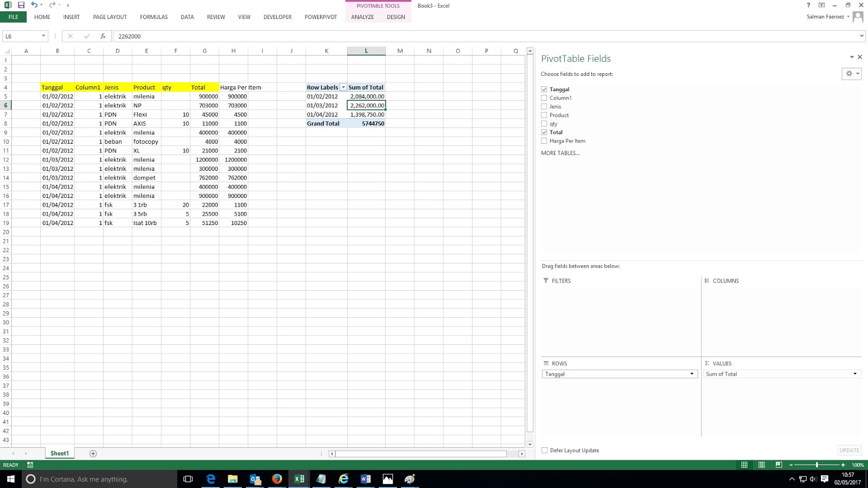
Task: Check the Column1 field checkbox
Action: (544, 98)
